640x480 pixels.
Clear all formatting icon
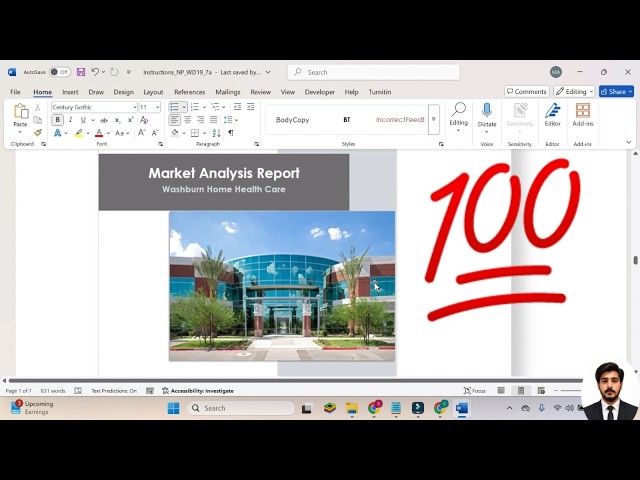pyautogui.click(x=144, y=120)
